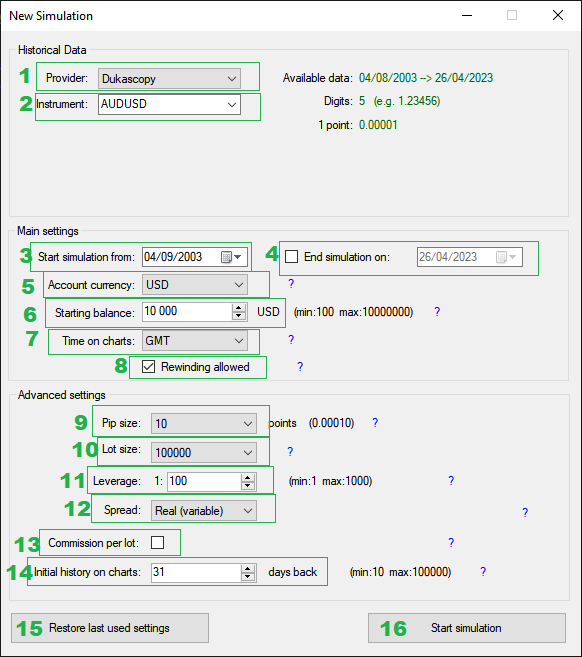Click help icon for Pip size

pyautogui.click(x=375, y=423)
